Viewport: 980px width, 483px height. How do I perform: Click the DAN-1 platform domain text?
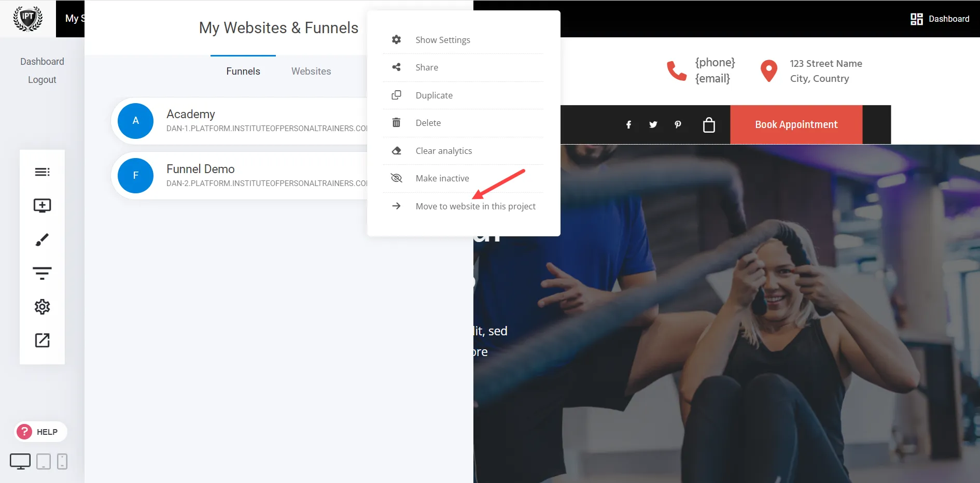click(267, 129)
